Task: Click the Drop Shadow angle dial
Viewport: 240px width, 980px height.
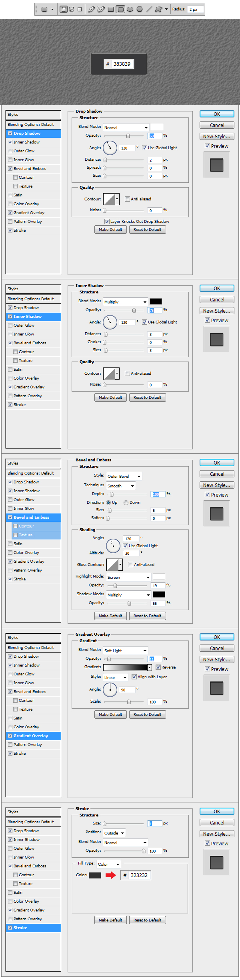Action: tap(110, 148)
